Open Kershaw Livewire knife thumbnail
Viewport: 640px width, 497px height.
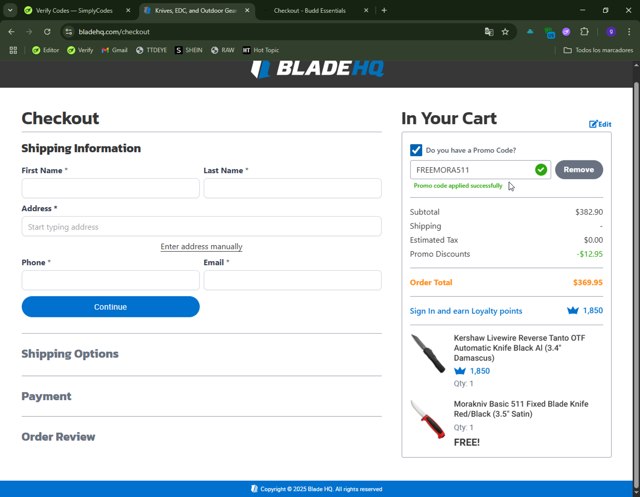point(428,353)
